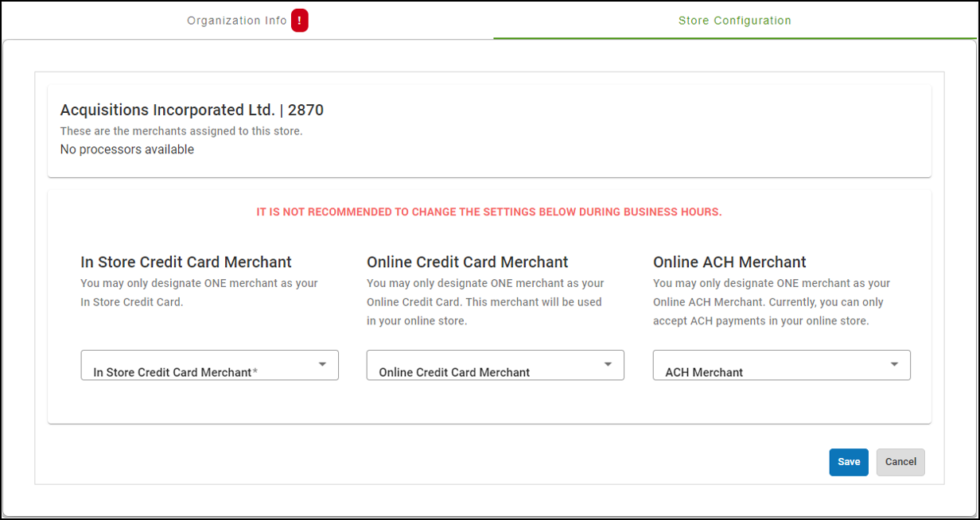Cancel the store configuration changes

click(x=900, y=462)
